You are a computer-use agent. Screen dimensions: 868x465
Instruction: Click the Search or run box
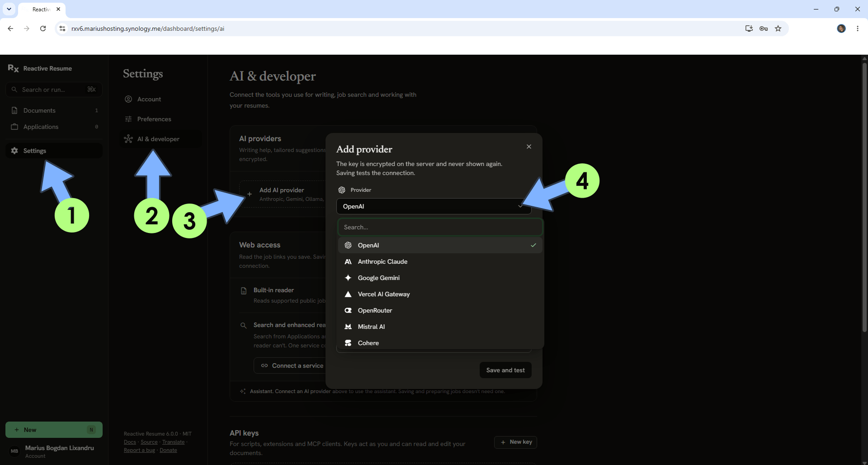[x=54, y=90]
